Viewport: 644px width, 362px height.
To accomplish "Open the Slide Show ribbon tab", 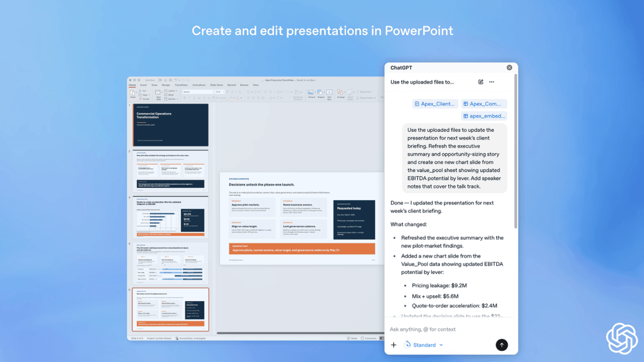I will [217, 85].
